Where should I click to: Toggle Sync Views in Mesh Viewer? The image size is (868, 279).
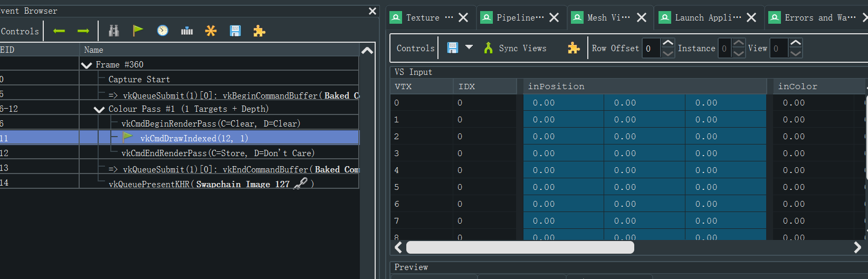(514, 48)
